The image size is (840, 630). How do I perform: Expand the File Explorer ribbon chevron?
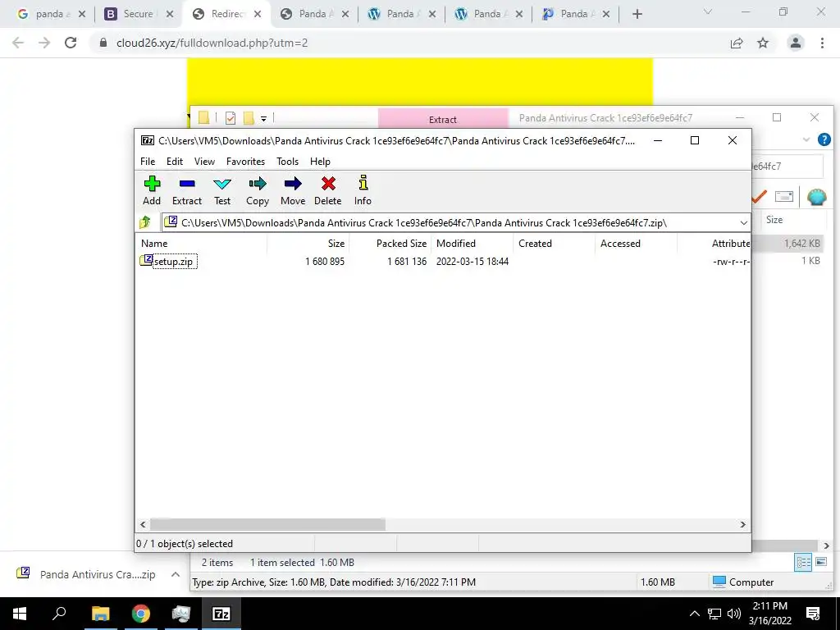(x=806, y=139)
